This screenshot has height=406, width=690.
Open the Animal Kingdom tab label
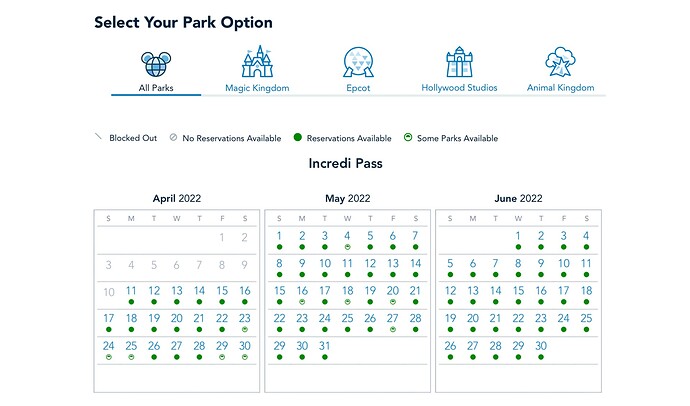coord(560,88)
